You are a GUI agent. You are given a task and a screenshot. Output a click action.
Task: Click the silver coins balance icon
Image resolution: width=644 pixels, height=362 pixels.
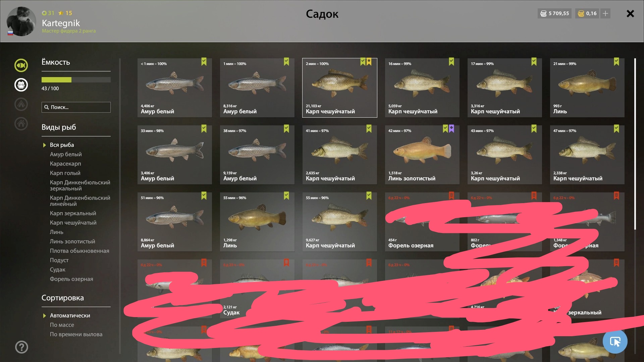coord(543,13)
